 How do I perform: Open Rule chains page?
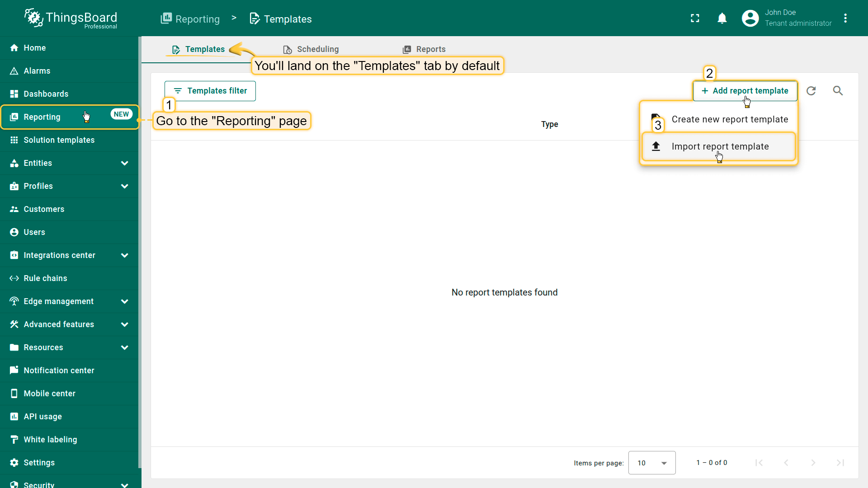pos(45,278)
